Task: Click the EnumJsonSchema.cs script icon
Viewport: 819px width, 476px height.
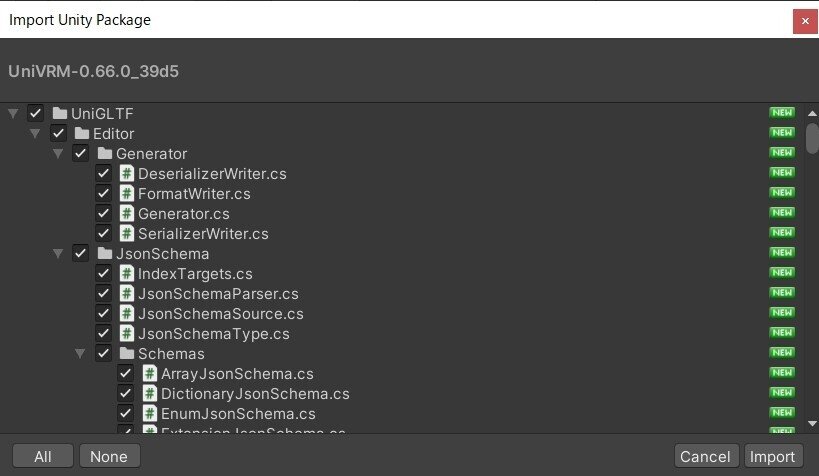Action: (150, 413)
